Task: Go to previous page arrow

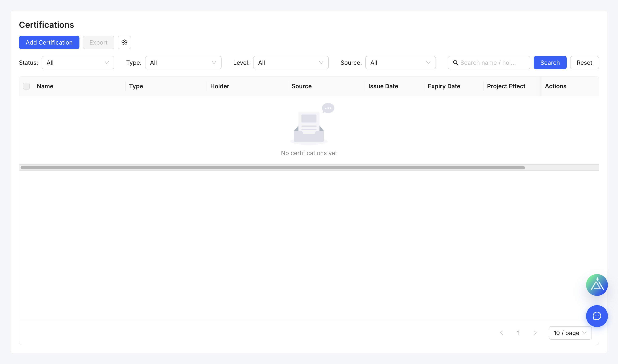Action: pyautogui.click(x=502, y=333)
